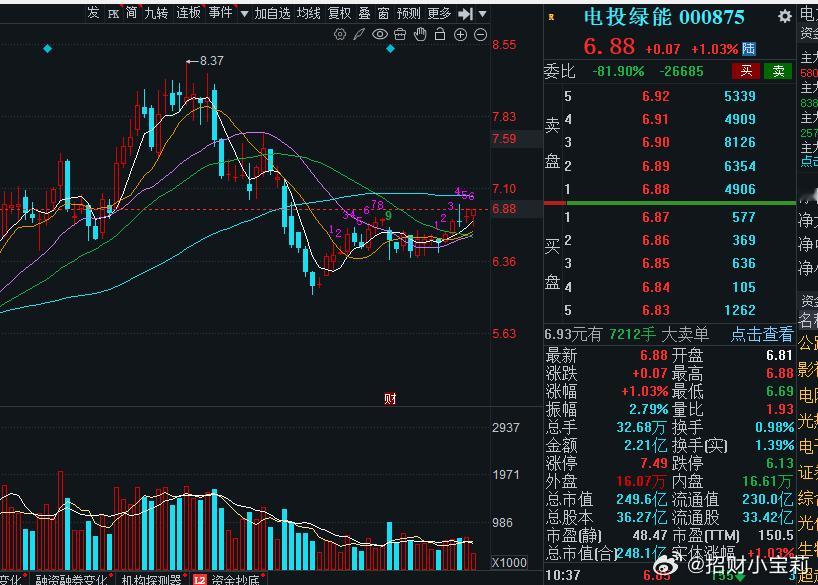
Task: Zoom in with the plus circle icon
Action: (461, 35)
